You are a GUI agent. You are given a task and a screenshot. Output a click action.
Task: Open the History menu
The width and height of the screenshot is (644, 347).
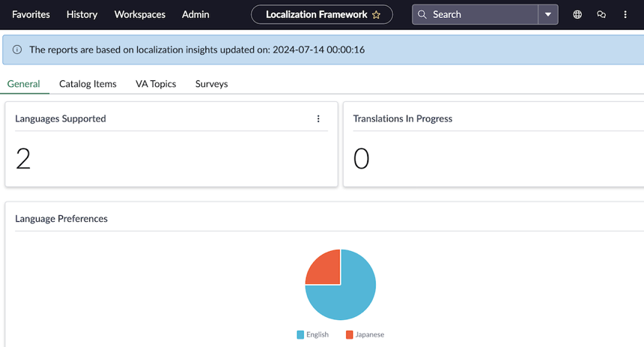pyautogui.click(x=82, y=14)
